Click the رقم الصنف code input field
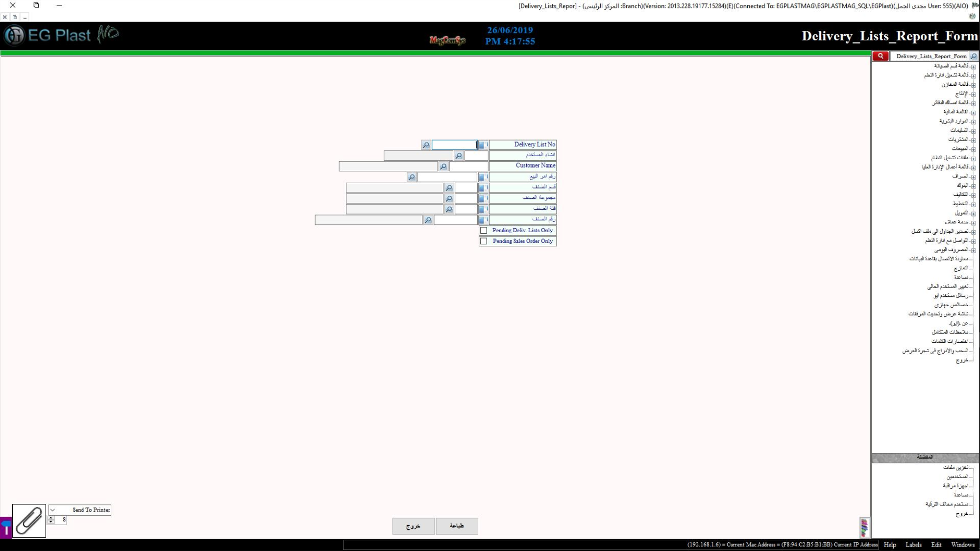 tap(455, 220)
